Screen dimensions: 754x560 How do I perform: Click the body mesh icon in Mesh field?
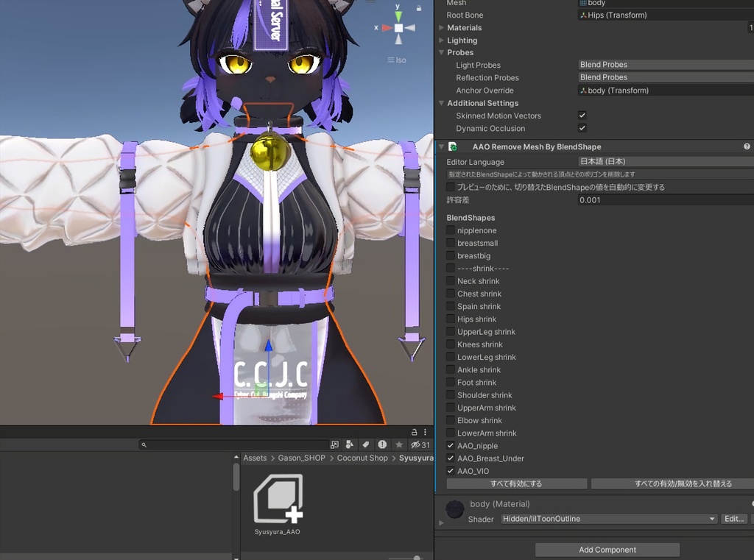(583, 3)
